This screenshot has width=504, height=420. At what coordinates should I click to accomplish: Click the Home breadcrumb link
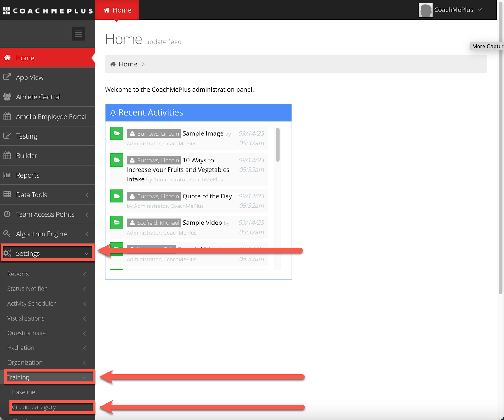(128, 64)
